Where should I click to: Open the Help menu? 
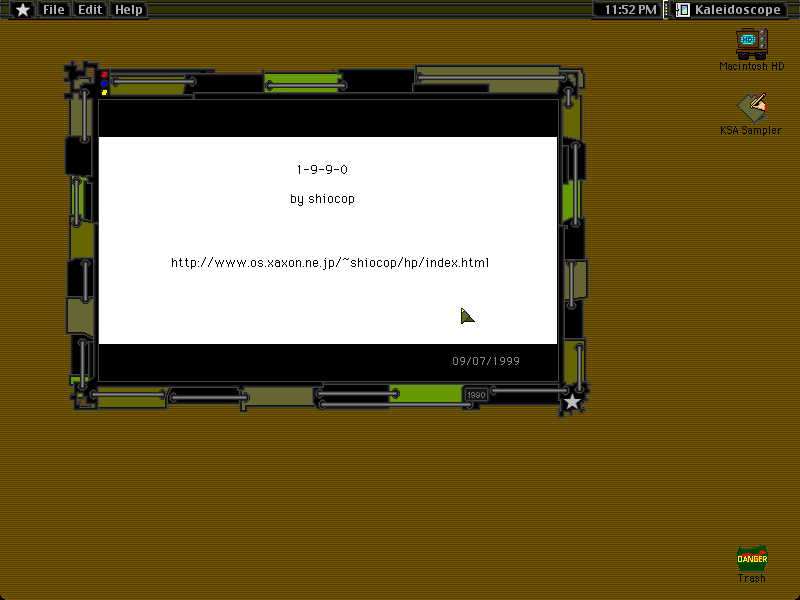tap(129, 10)
